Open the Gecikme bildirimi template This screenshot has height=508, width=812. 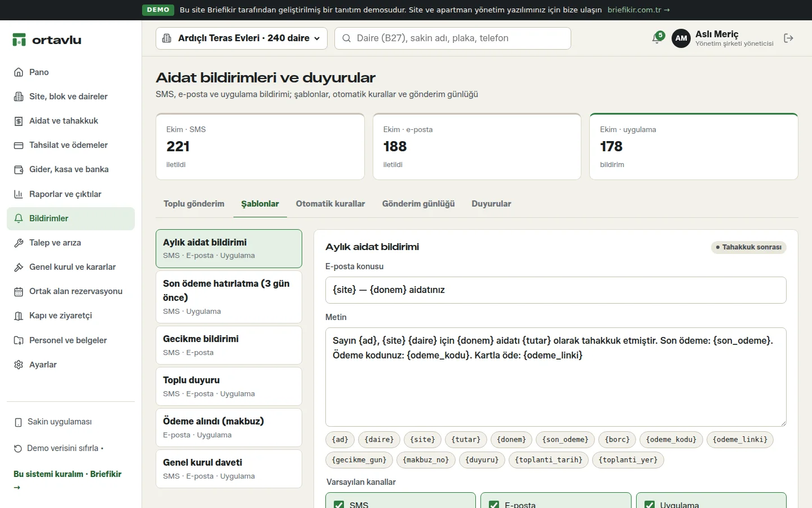pos(229,345)
